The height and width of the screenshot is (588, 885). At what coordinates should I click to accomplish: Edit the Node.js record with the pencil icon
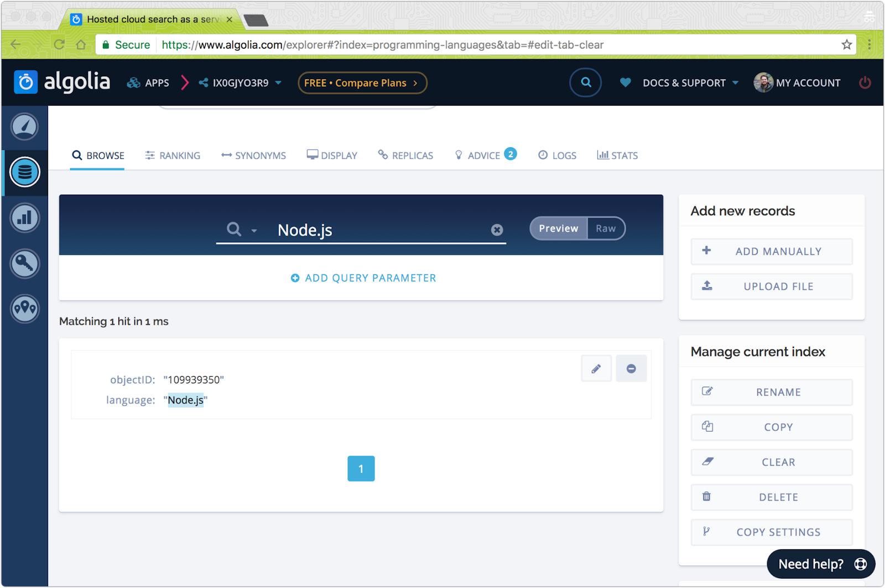pos(596,368)
